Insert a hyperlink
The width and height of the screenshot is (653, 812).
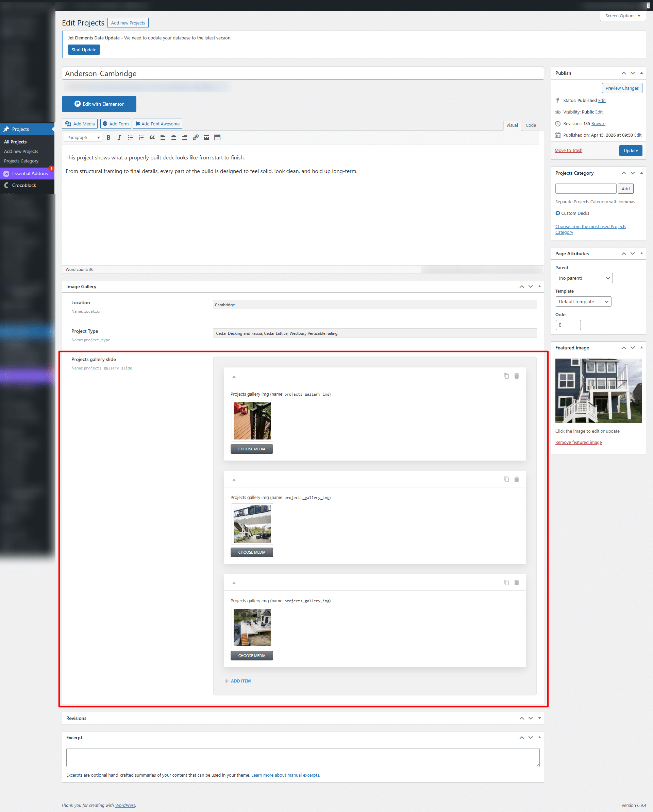click(195, 137)
